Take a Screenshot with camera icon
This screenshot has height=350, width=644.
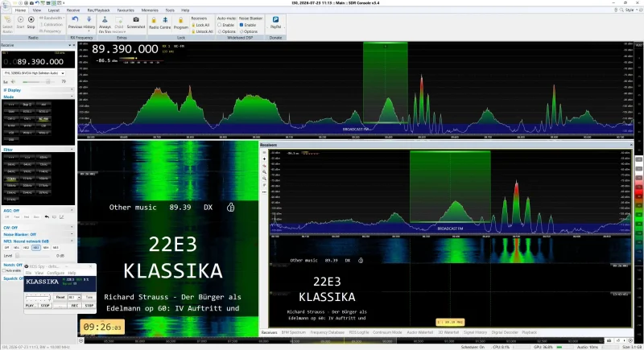(136, 19)
